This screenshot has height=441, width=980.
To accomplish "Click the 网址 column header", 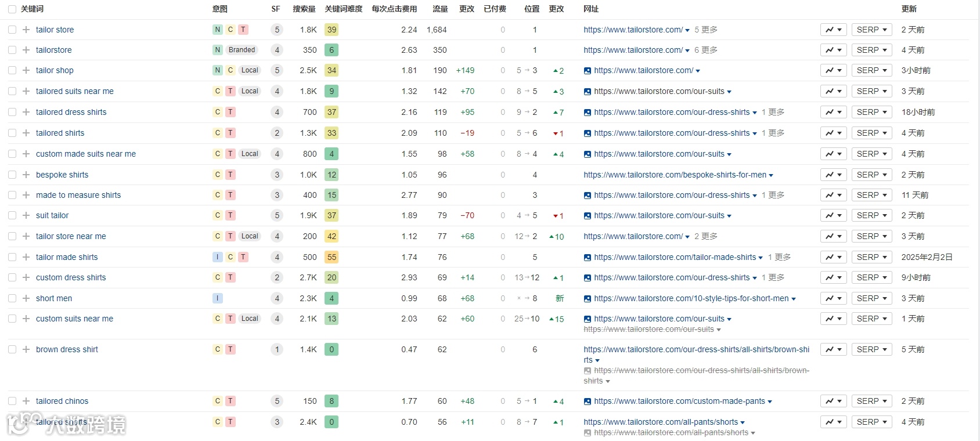I will click(x=591, y=9).
